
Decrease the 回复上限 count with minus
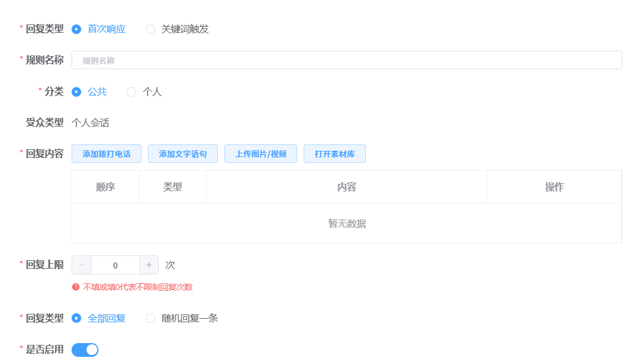82,266
